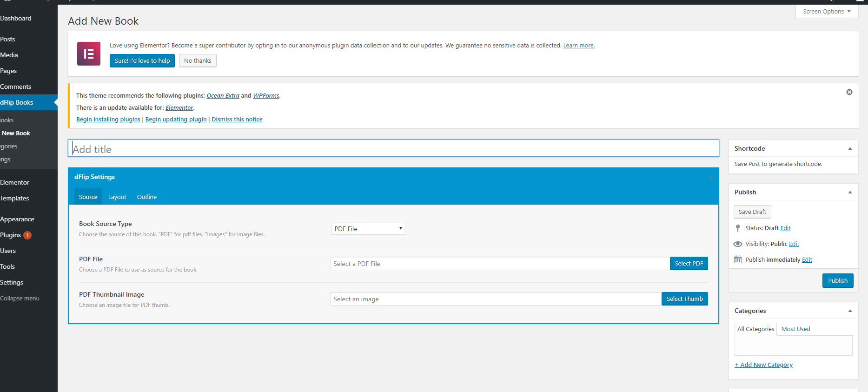
Task: Click the 'Save Post to generate shortcode.' text
Action: [778, 164]
